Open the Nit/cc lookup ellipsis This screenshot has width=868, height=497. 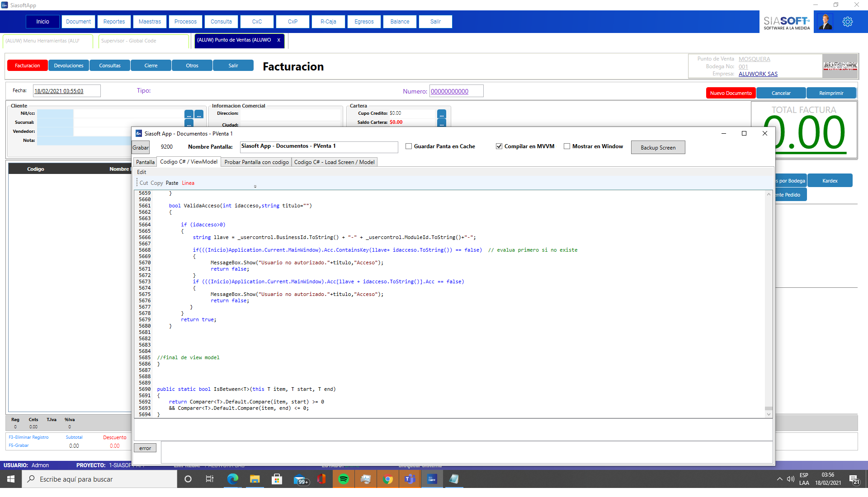pyautogui.click(x=189, y=115)
